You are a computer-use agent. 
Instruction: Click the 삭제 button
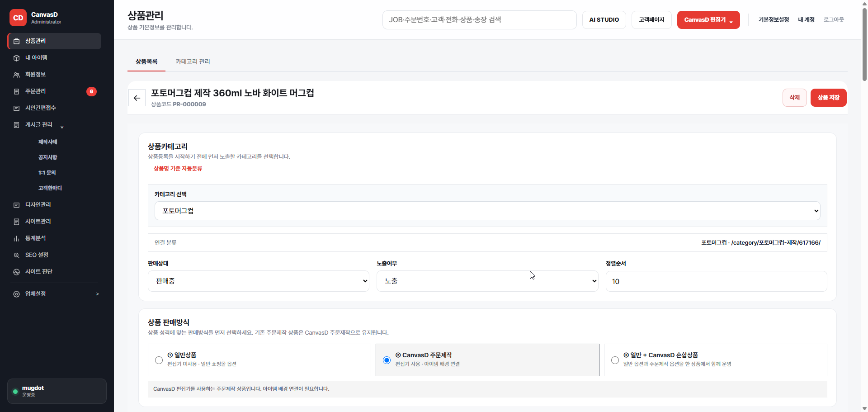795,98
